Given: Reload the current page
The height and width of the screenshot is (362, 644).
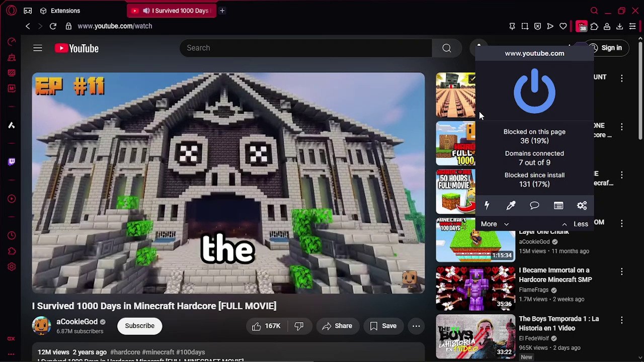Looking at the screenshot, I should [53, 26].
